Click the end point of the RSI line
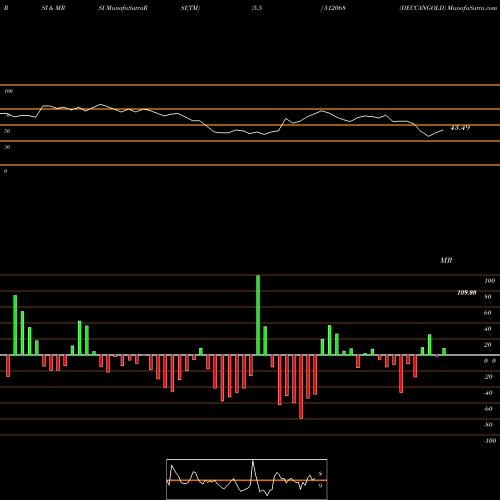 (443, 130)
